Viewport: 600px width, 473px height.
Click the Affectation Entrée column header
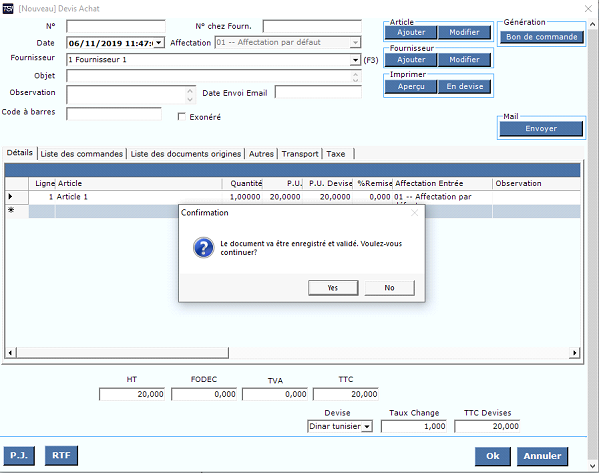coord(443,183)
